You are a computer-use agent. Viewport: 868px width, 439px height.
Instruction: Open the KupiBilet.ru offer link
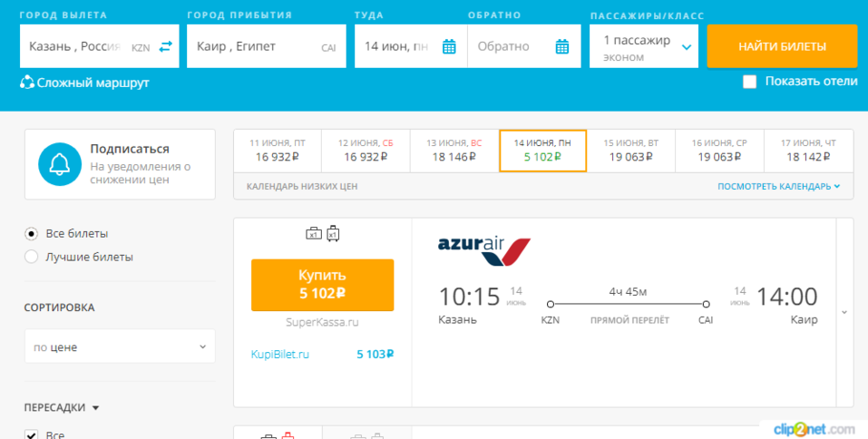point(280,355)
